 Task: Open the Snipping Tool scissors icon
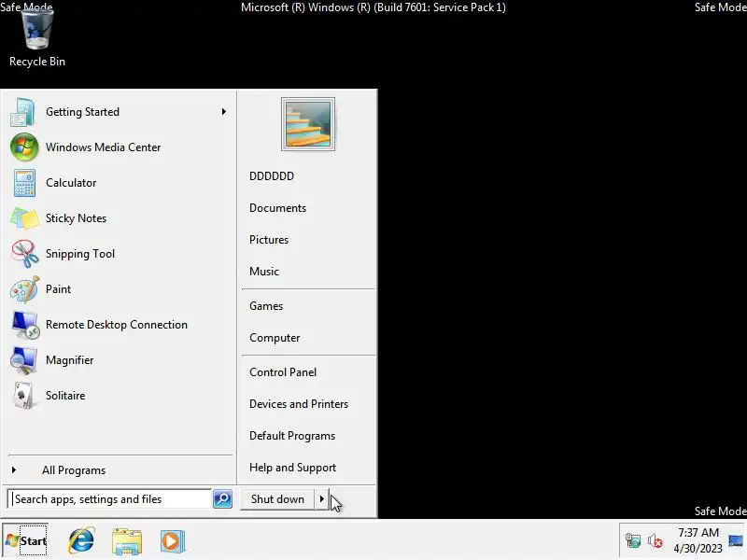pos(24,253)
